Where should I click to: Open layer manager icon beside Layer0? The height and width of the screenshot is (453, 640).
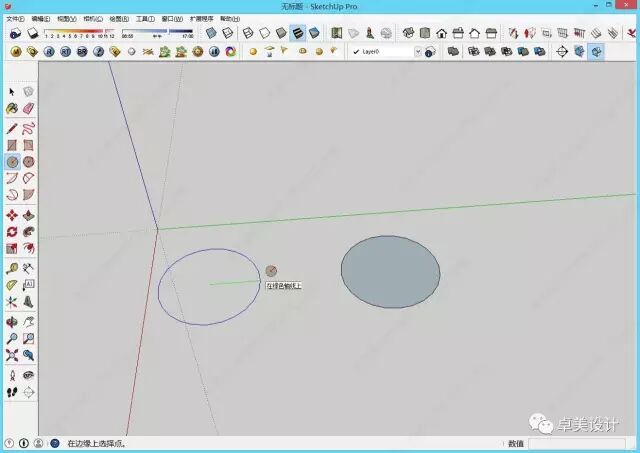[430, 52]
